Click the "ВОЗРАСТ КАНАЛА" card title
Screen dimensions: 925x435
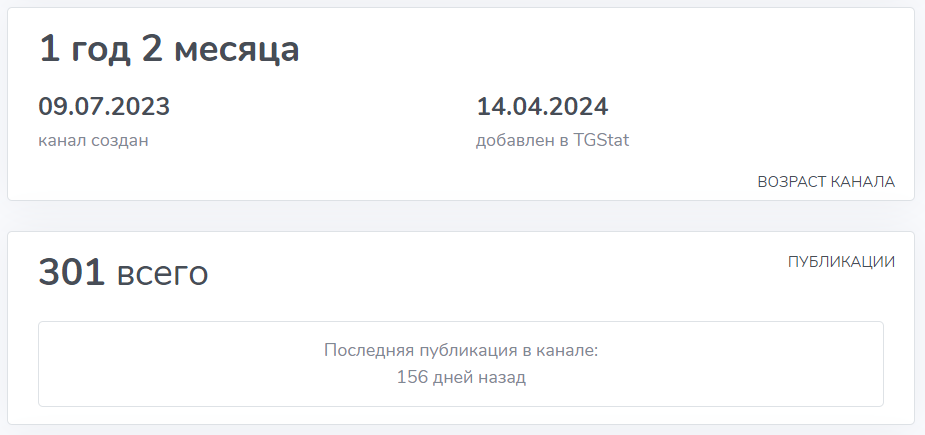point(825,182)
